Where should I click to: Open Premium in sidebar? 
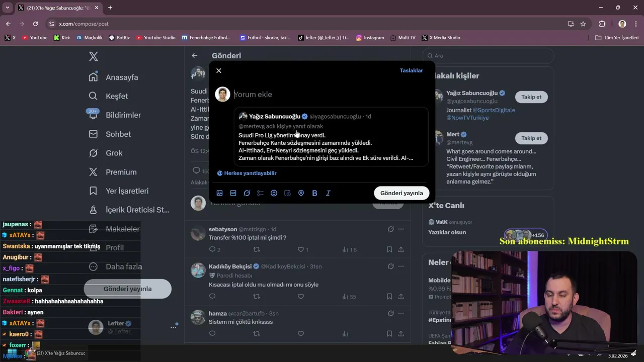click(113, 172)
